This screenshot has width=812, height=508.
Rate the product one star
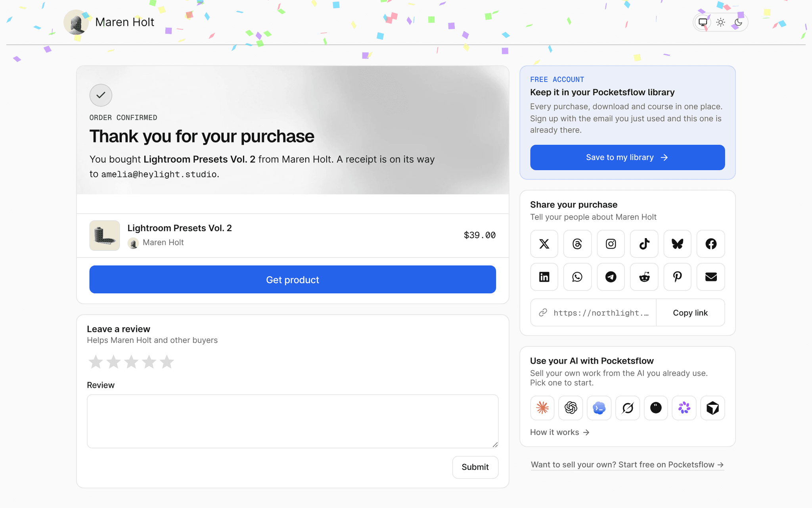pyautogui.click(x=96, y=362)
